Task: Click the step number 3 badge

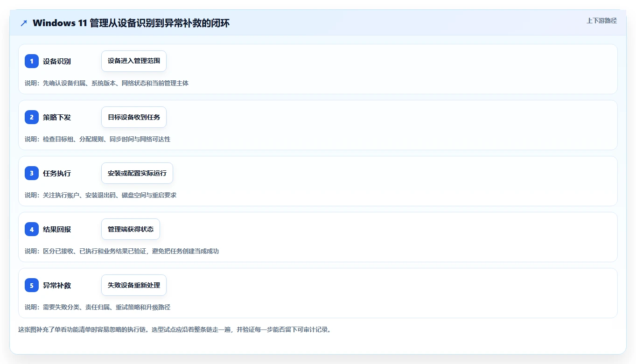Action: click(x=32, y=173)
